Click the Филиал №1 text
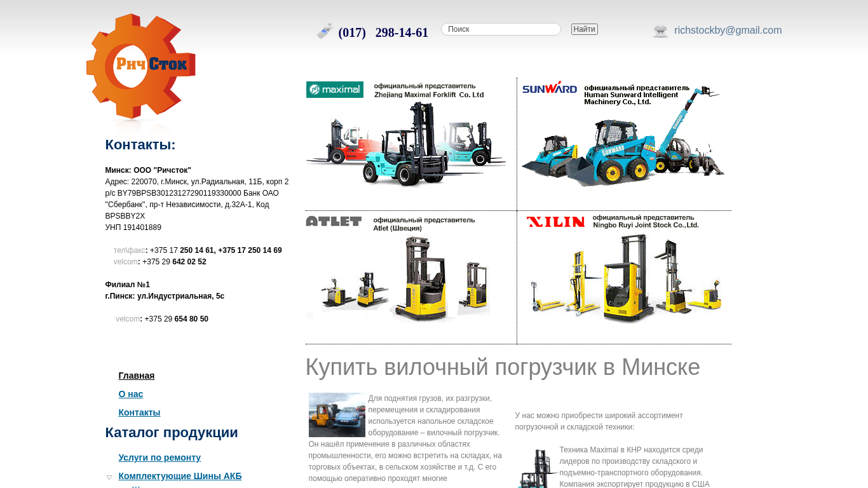868x488 pixels. click(x=128, y=285)
